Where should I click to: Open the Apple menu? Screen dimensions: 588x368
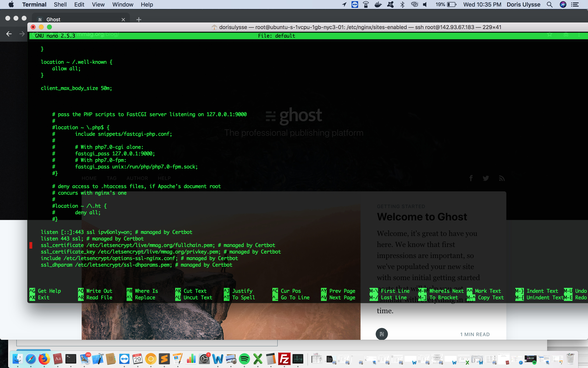coord(11,4)
